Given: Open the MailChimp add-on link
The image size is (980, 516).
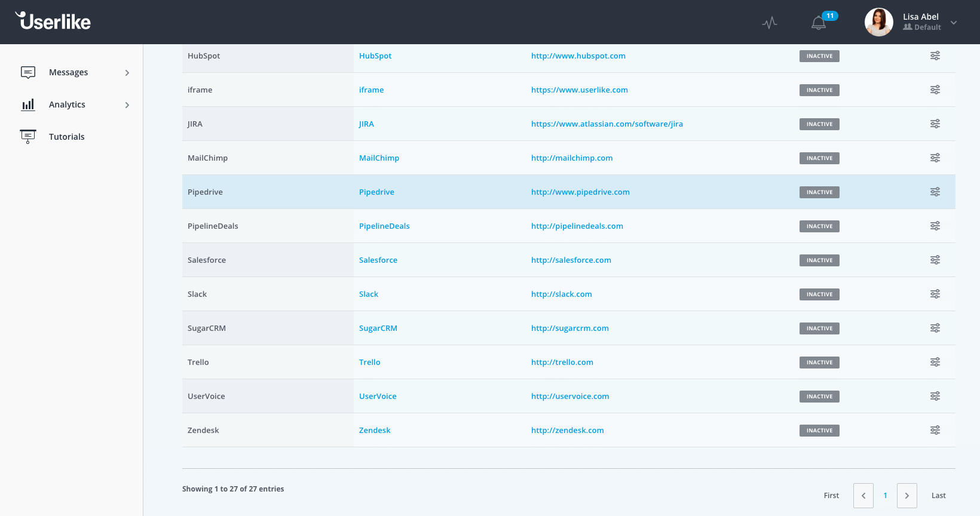Looking at the screenshot, I should click(379, 158).
